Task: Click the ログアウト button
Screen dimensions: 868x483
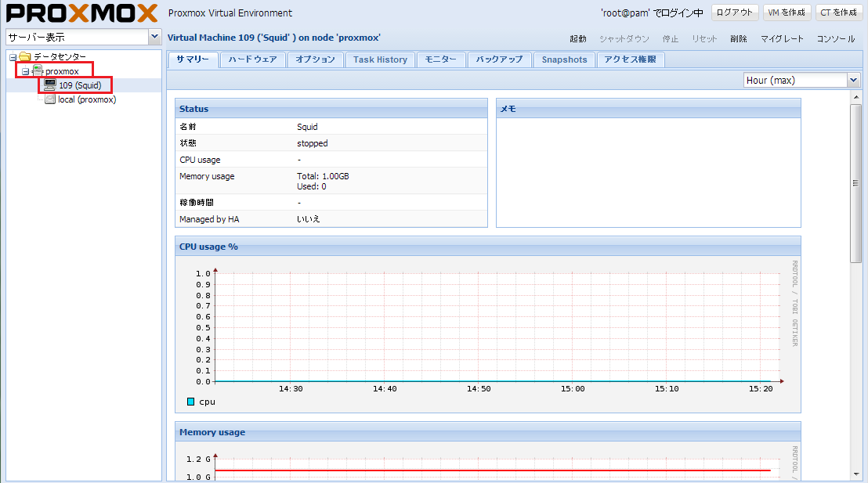Action: coord(735,13)
